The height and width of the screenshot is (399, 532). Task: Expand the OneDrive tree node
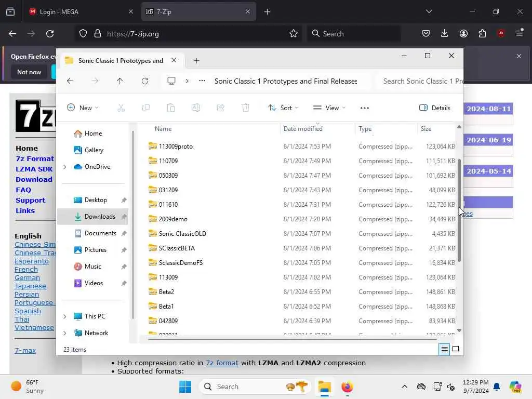click(x=64, y=167)
